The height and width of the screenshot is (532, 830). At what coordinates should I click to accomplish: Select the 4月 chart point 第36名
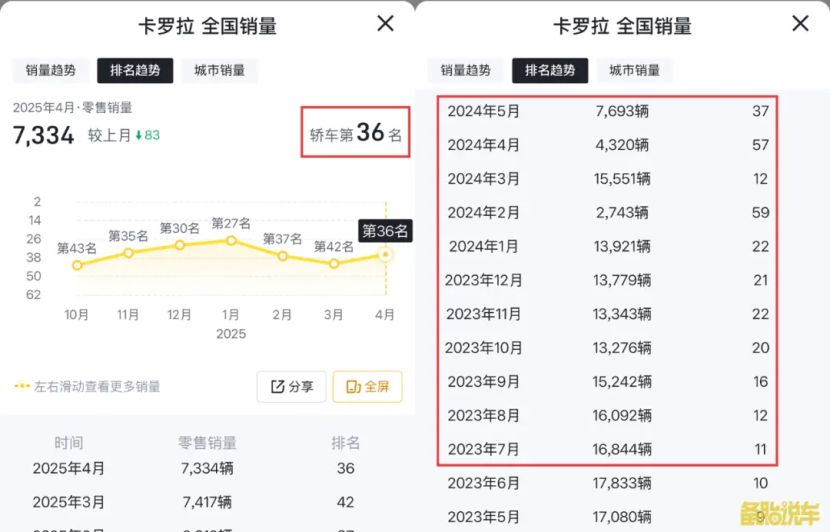pos(386,255)
